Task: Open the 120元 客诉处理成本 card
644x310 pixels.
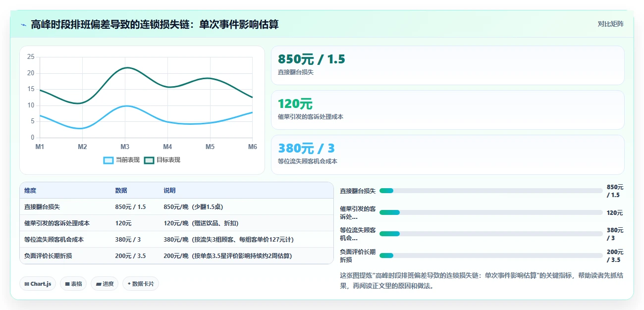Action: point(447,110)
